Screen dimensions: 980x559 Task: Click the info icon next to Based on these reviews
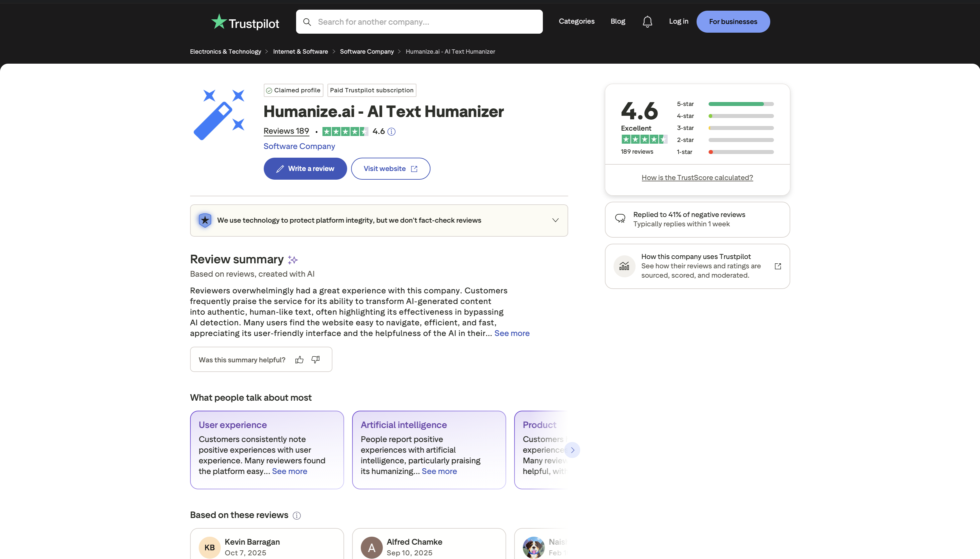pos(296,515)
